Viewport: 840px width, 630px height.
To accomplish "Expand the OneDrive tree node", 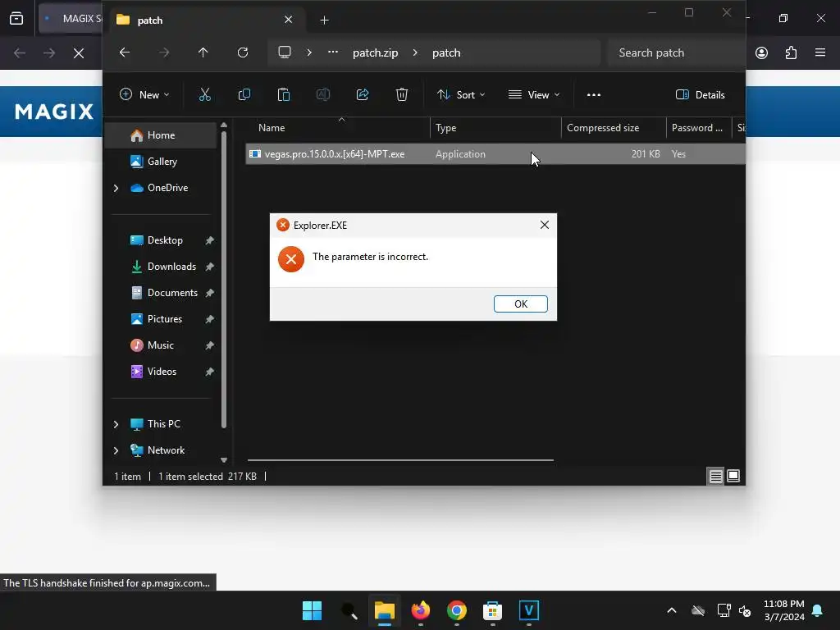I will pyautogui.click(x=116, y=188).
